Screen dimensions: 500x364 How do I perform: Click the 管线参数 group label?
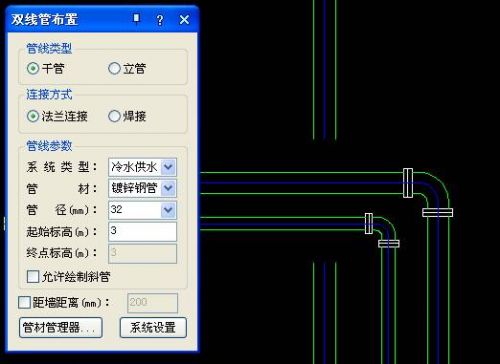pos(49,146)
